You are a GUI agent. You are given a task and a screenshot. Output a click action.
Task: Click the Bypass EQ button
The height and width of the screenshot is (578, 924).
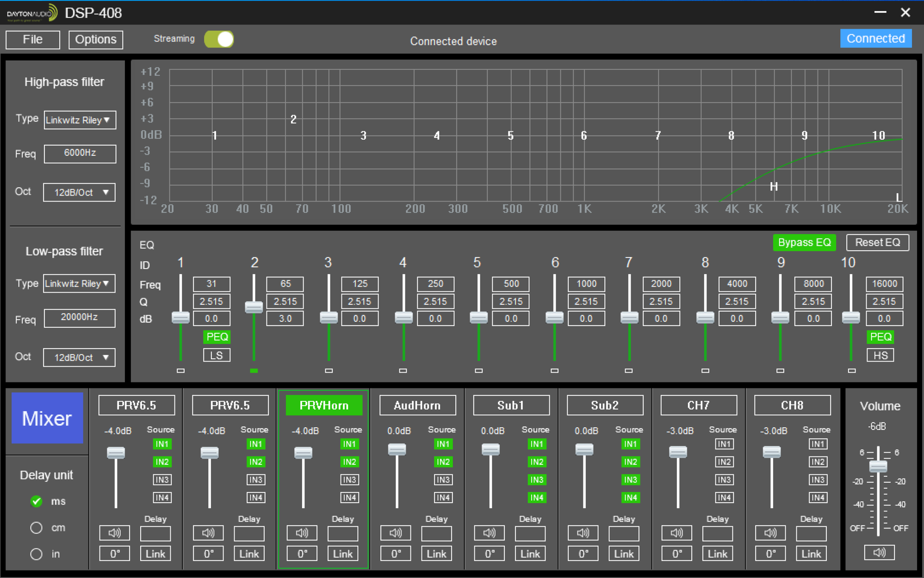point(804,243)
